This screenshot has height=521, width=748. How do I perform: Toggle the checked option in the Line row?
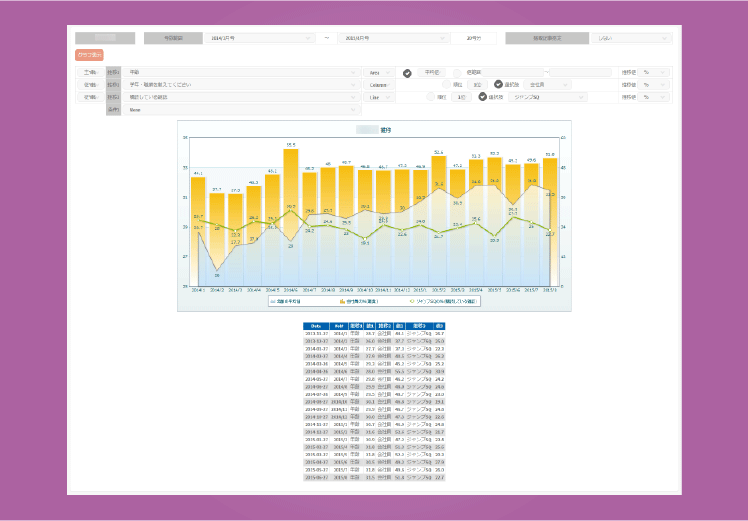pos(483,97)
